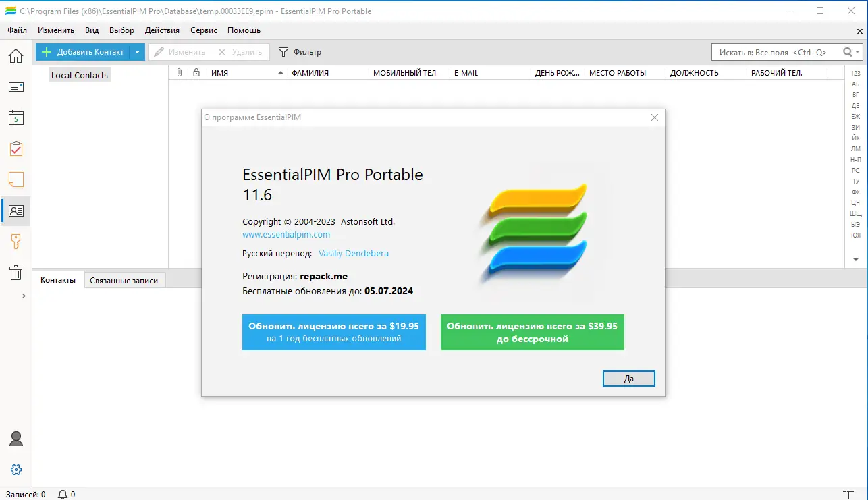
Task: Confirm the About dialog with Да
Action: tap(628, 378)
